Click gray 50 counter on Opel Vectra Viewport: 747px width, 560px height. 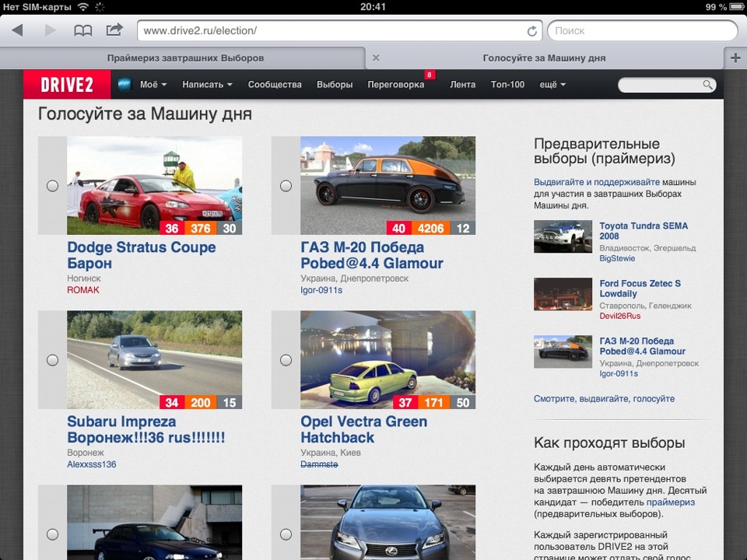[462, 402]
